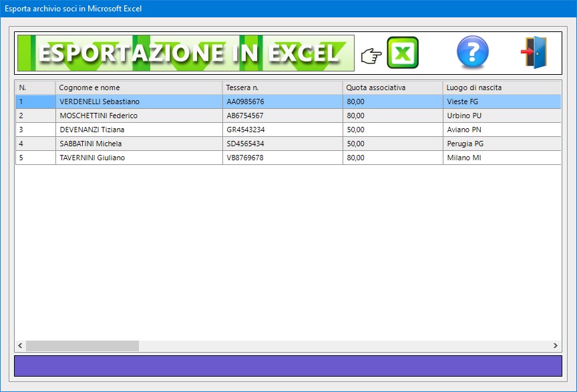
Task: Click birthplace Aviano PN
Action: 464,130
